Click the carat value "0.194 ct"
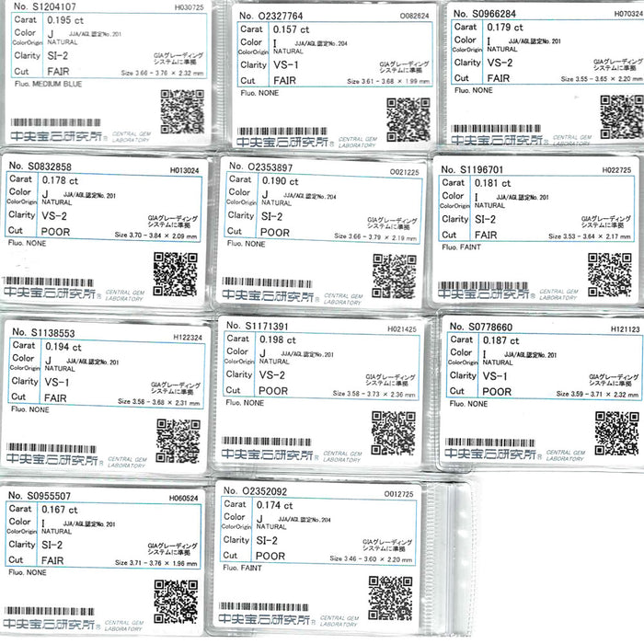The image size is (644, 644). click(x=63, y=347)
